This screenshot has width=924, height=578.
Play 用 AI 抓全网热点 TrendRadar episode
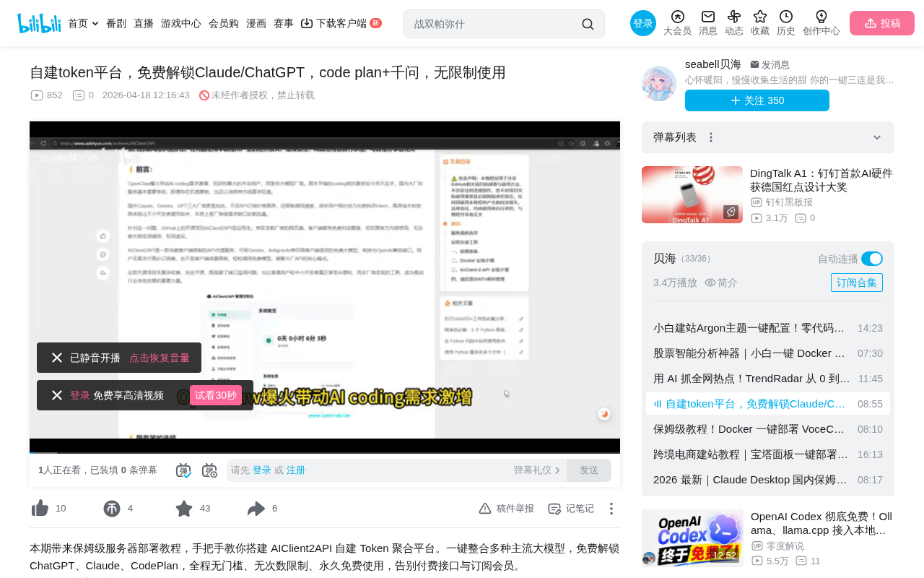coord(768,379)
